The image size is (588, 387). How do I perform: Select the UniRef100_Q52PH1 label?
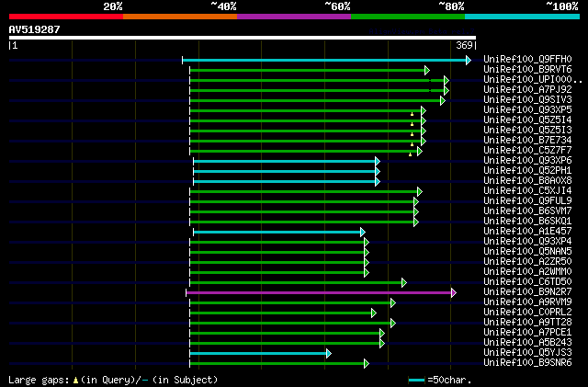(x=527, y=171)
